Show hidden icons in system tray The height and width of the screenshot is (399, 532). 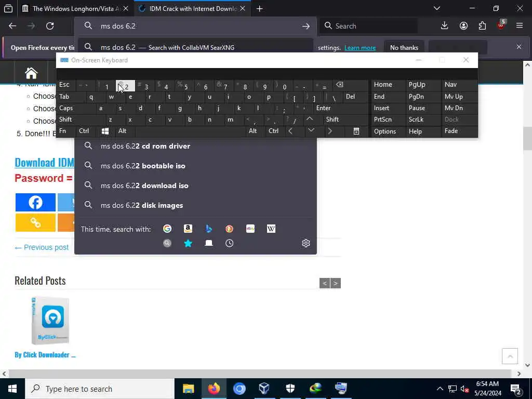(x=440, y=389)
